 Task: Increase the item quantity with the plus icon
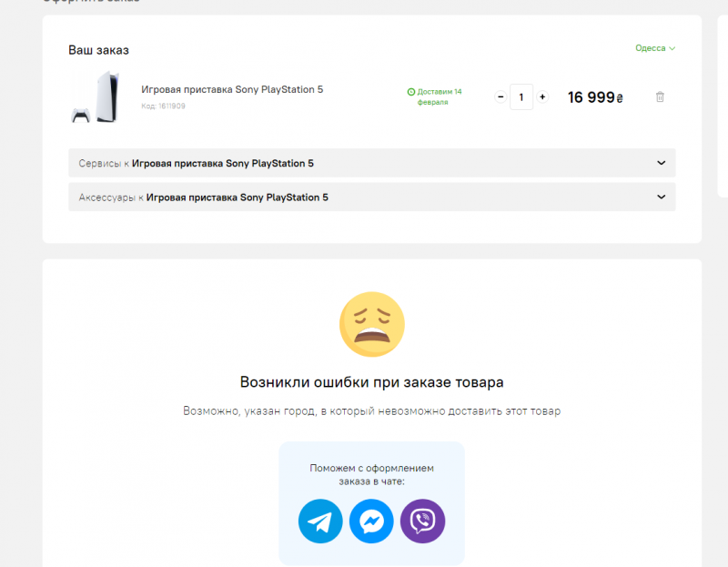pyautogui.click(x=542, y=96)
